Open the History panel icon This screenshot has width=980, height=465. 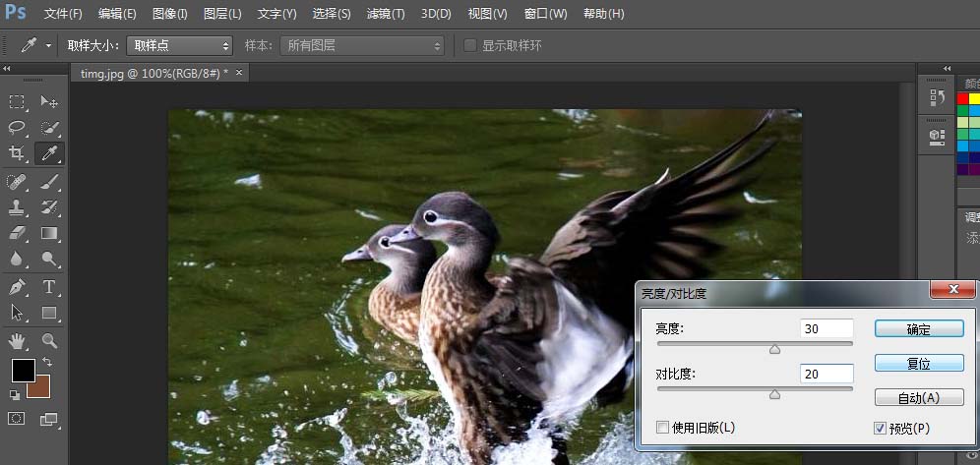937,96
